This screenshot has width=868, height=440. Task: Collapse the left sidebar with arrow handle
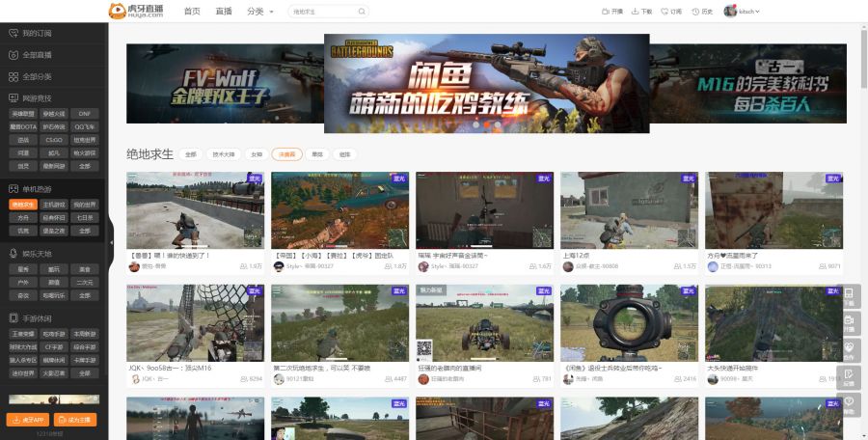(x=111, y=230)
